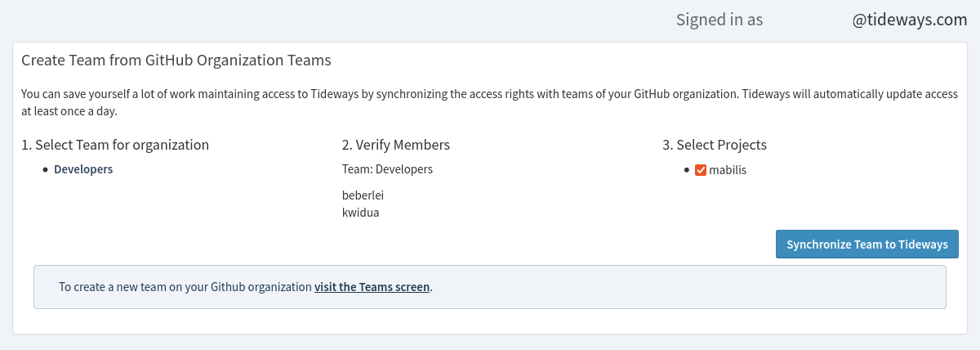This screenshot has width=980, height=350.
Task: Click '1. Select Team for organization' heading
Action: click(x=115, y=145)
